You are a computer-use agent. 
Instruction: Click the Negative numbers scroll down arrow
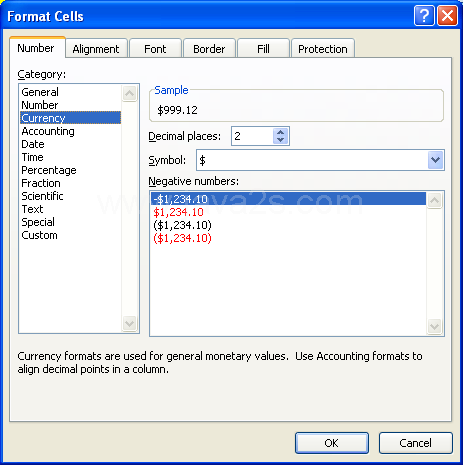(x=435, y=326)
